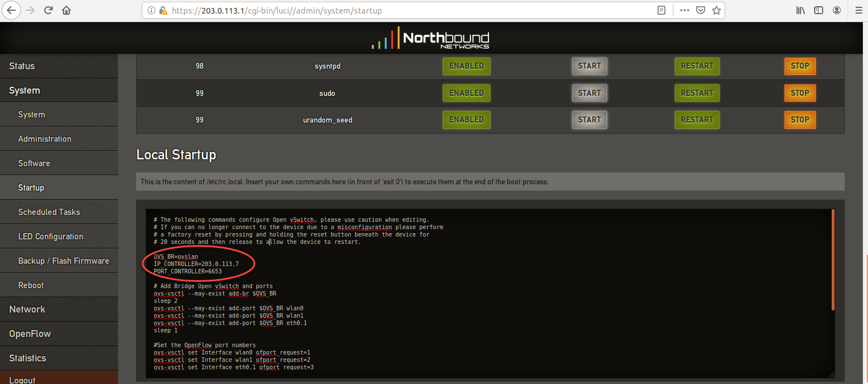868x384 pixels.
Task: Click priority 98 in sysntpd row
Action: pyautogui.click(x=199, y=66)
